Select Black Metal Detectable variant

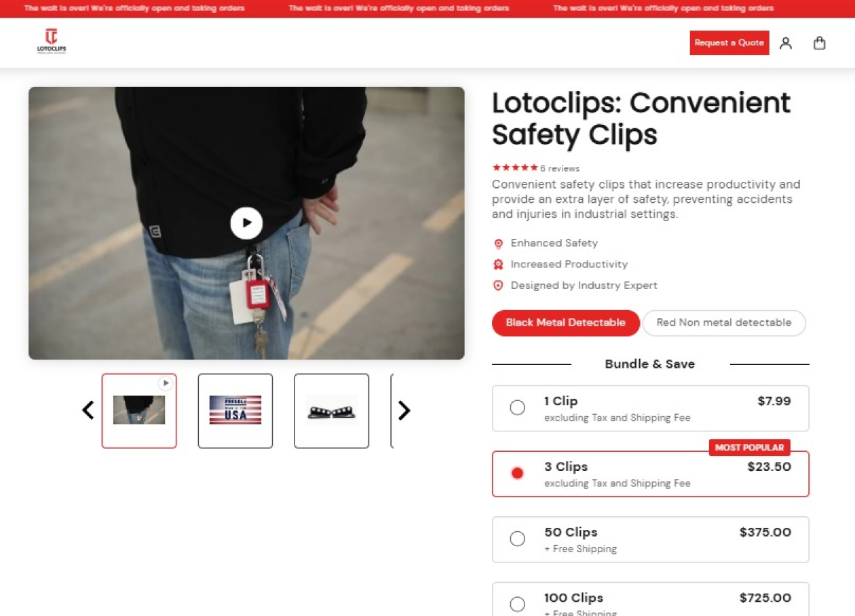[x=566, y=323]
